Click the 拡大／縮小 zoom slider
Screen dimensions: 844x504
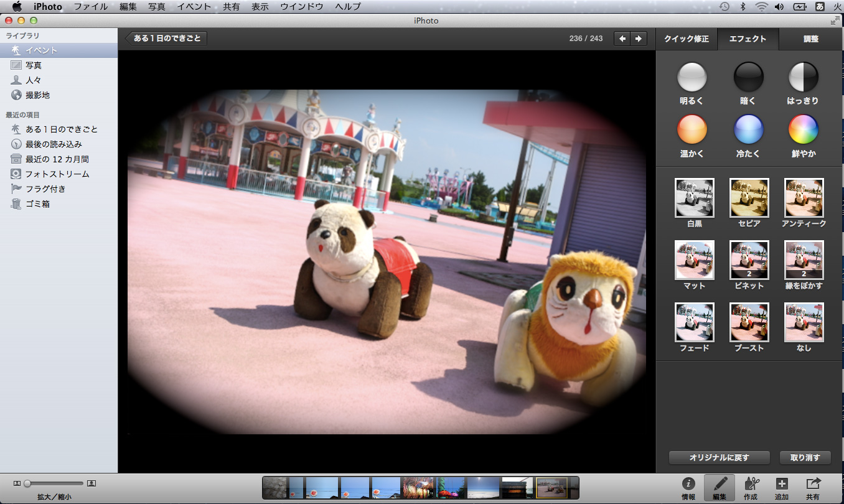point(55,483)
